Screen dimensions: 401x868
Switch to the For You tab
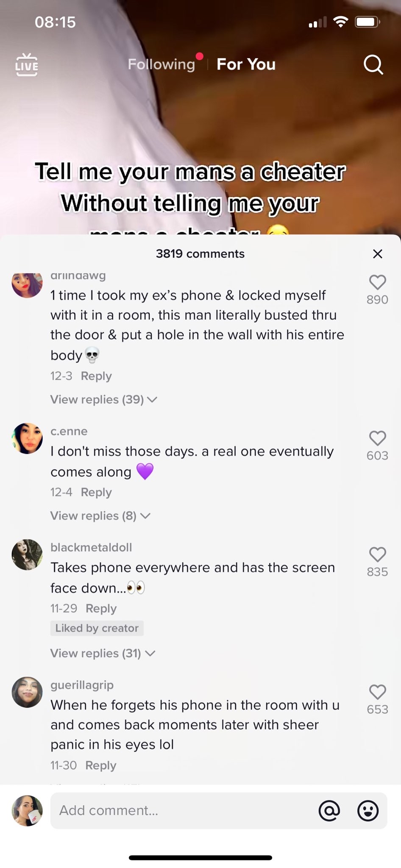(x=246, y=64)
